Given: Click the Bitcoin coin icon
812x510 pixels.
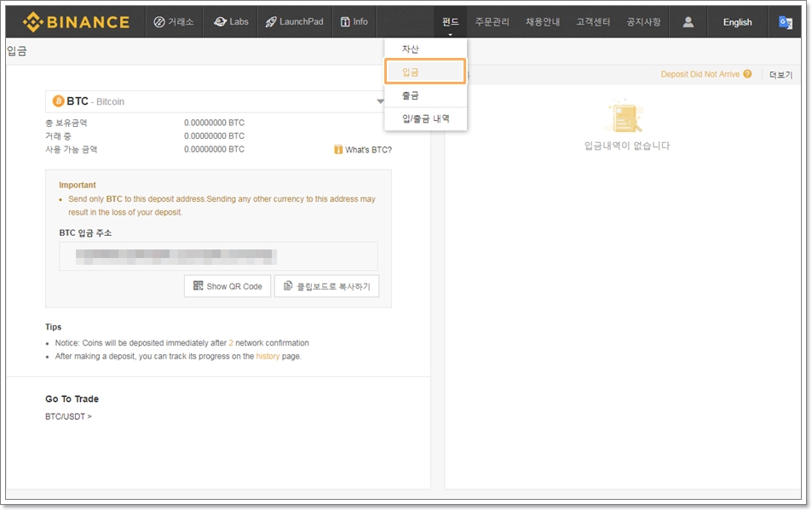Looking at the screenshot, I should tap(59, 100).
